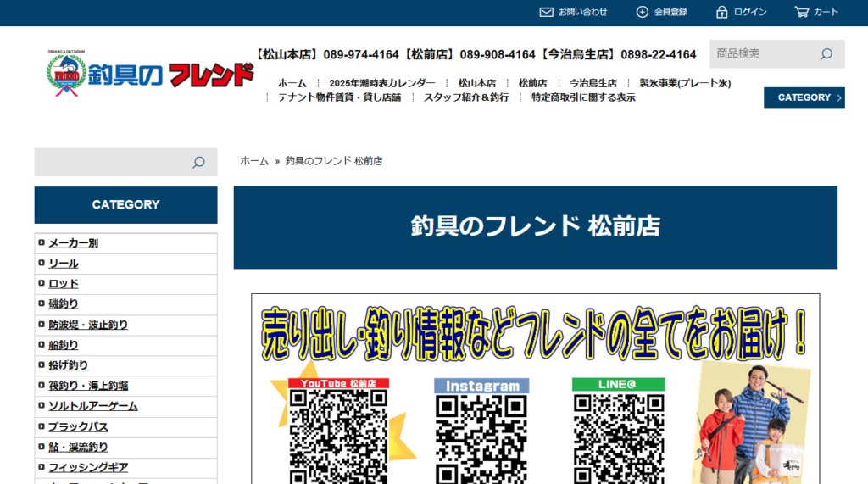The height and width of the screenshot is (484, 868).
Task: Click the staff photo in the banner
Action: tap(750, 424)
